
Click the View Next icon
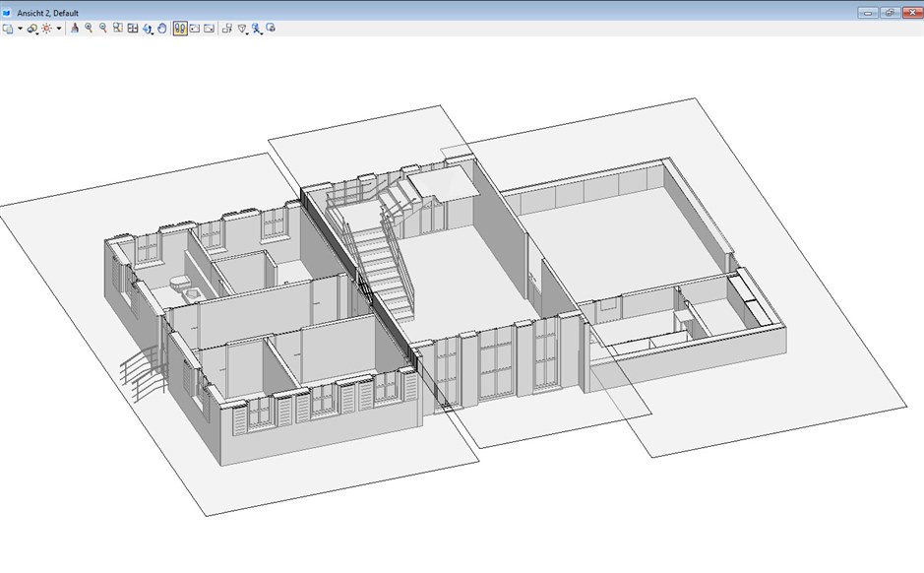coord(209,28)
